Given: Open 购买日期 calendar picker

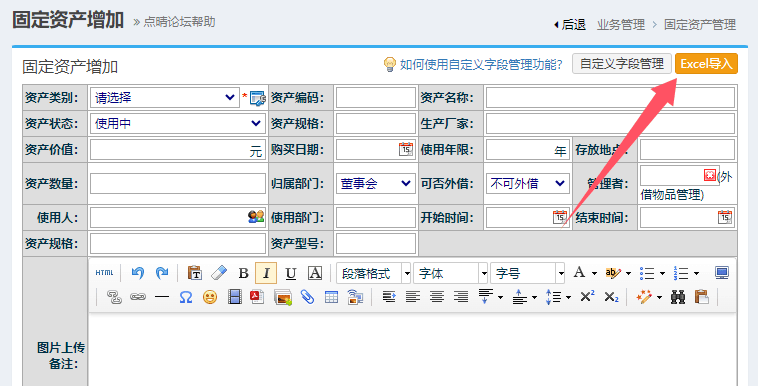Looking at the screenshot, I should (x=406, y=149).
